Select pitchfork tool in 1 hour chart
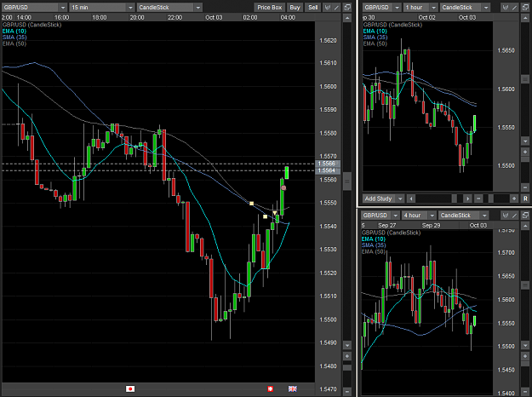This screenshot has height=397, width=532. 506,8
